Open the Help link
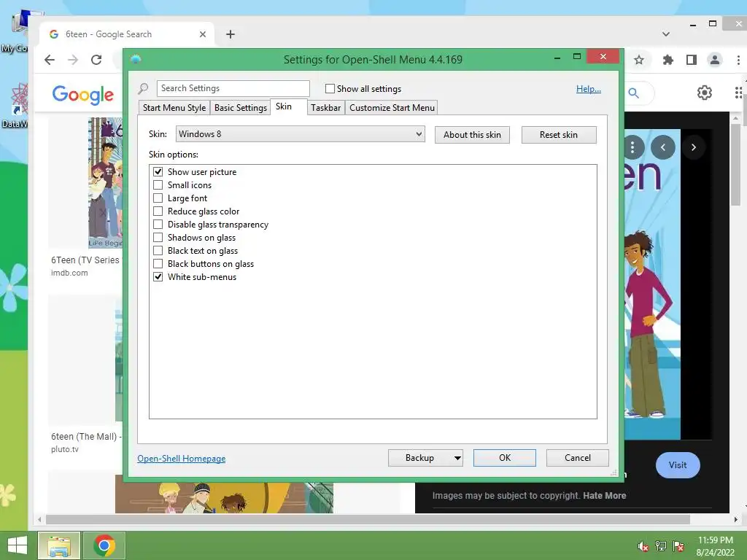The width and height of the screenshot is (747, 560). click(589, 89)
